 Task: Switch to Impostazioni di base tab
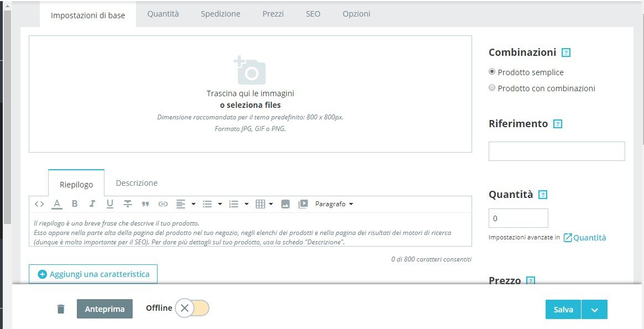pos(88,15)
